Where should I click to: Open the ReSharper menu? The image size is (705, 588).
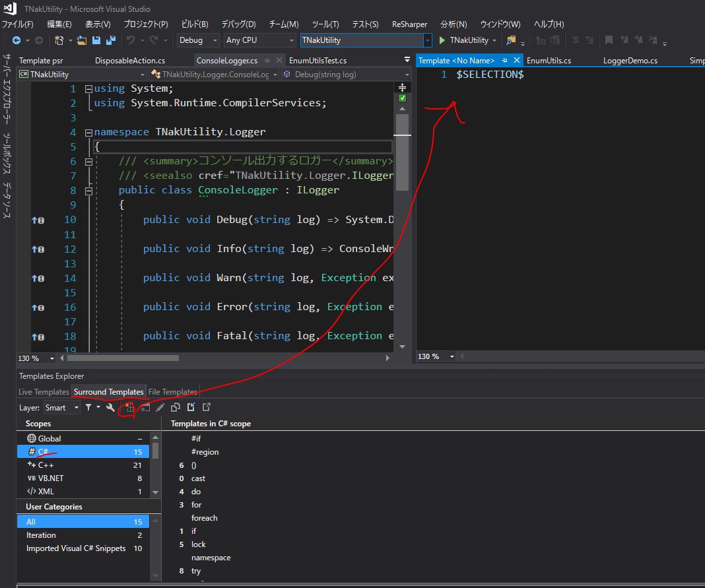click(409, 24)
